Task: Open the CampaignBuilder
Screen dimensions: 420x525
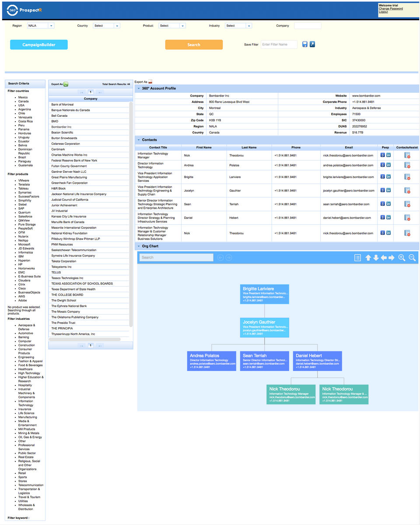Action: tap(39, 45)
